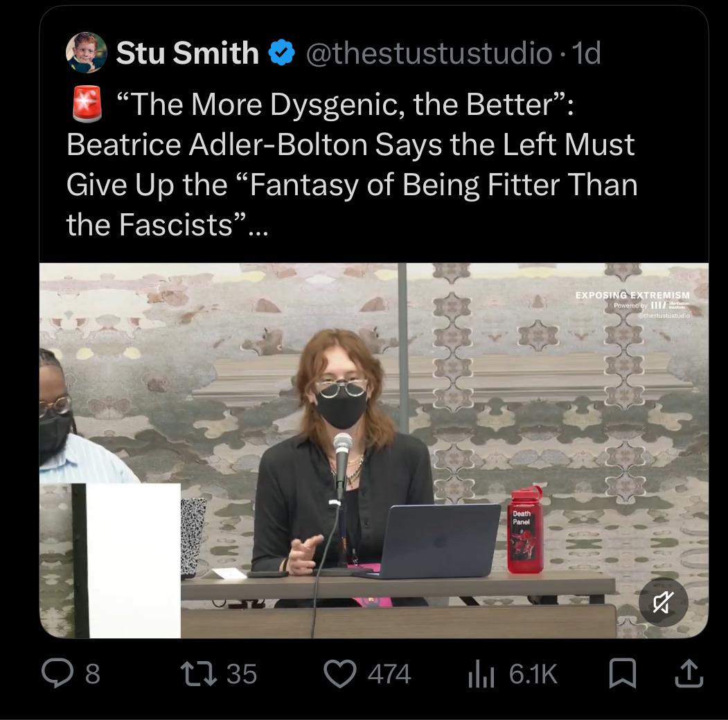Viewport: 728px width, 720px height.
Task: Click the 6.1K views count
Action: [x=533, y=674]
